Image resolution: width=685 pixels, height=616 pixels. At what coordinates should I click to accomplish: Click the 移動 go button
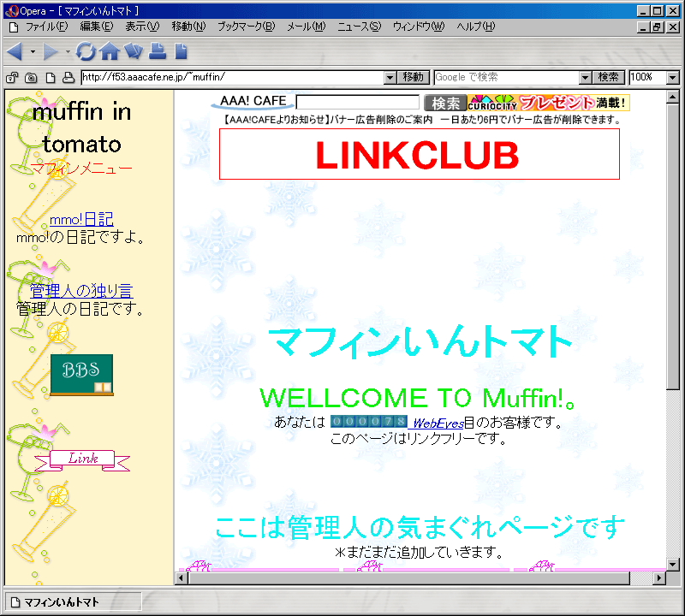pyautogui.click(x=414, y=77)
